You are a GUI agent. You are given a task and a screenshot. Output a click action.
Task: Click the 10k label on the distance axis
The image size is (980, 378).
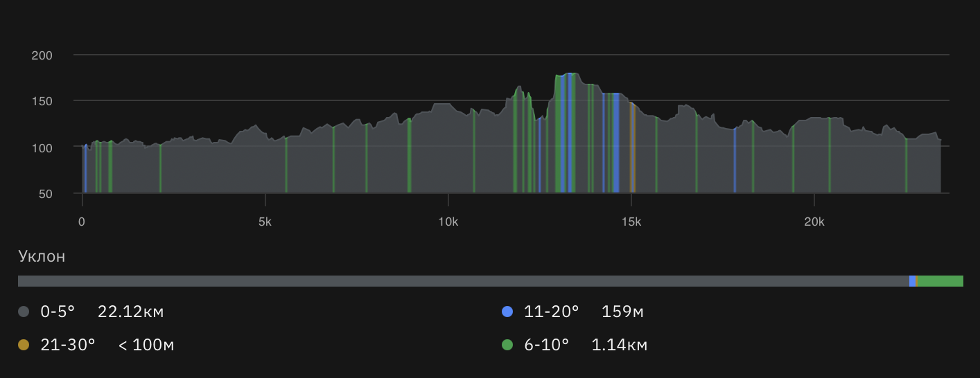point(448,222)
